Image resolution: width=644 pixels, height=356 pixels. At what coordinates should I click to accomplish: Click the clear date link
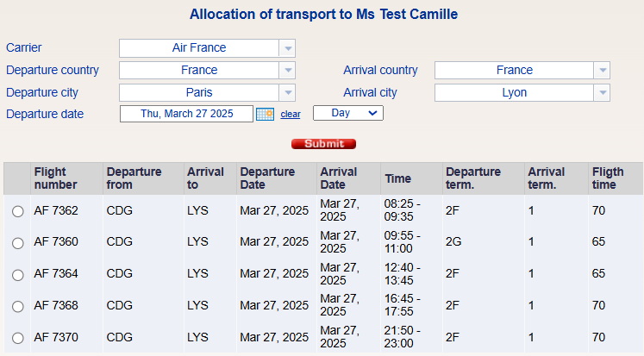point(290,115)
